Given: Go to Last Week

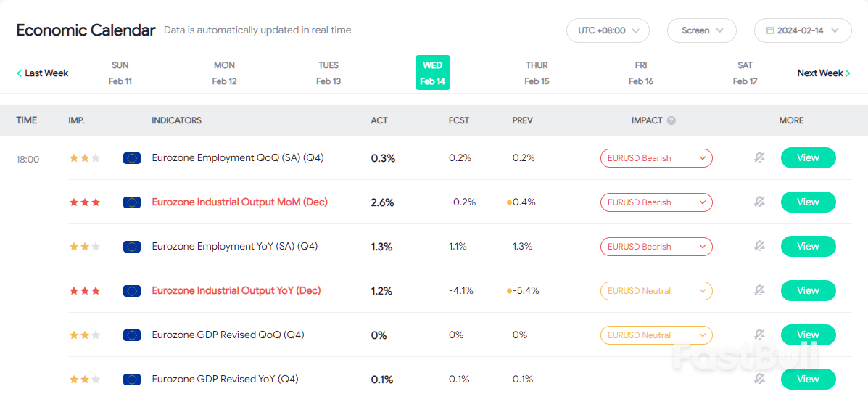Looking at the screenshot, I should [x=43, y=73].
